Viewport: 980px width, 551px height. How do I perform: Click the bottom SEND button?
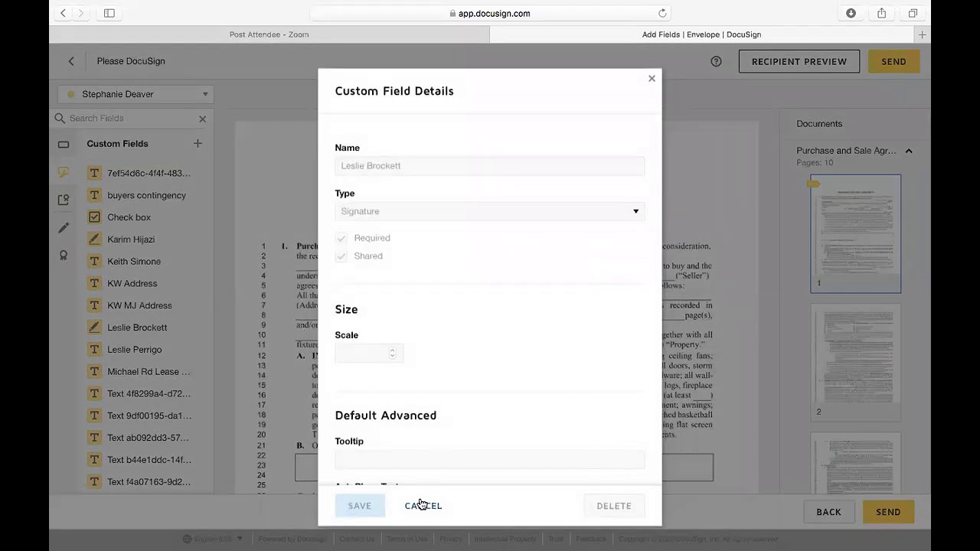click(x=888, y=512)
